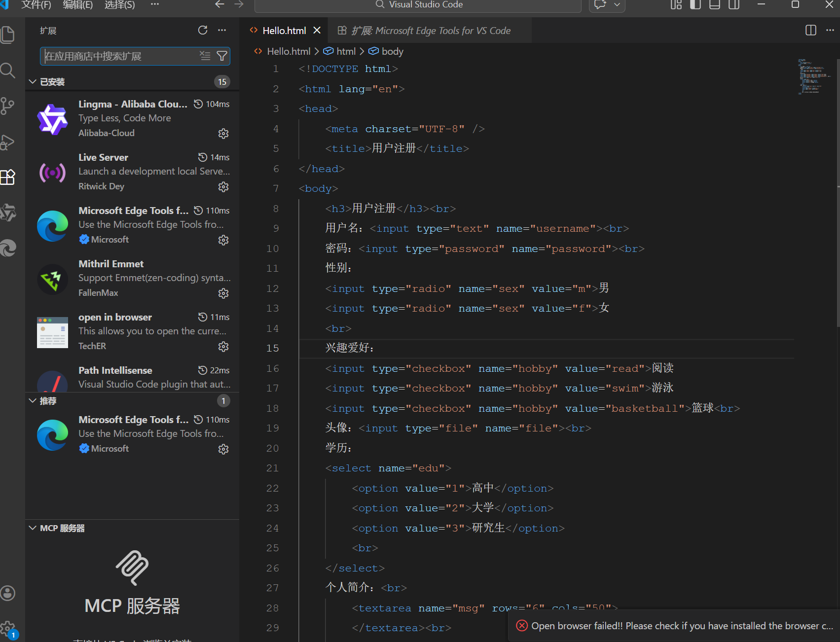This screenshot has height=642, width=840.
Task: Go back in navigation history
Action: pos(220,4)
